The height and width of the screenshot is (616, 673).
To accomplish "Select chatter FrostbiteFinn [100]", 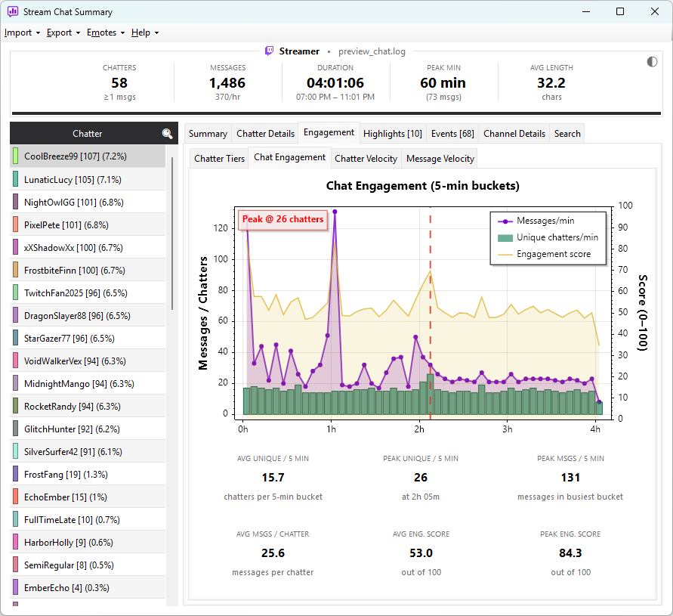I will point(88,270).
